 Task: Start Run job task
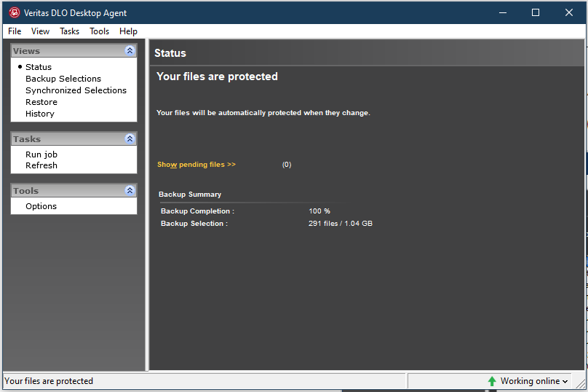(41, 154)
